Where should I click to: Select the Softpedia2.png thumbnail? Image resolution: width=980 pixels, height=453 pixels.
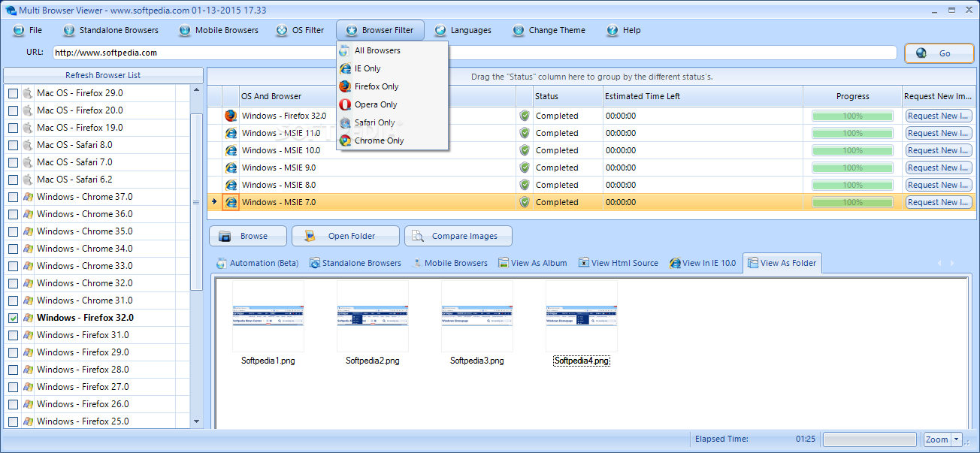click(372, 316)
